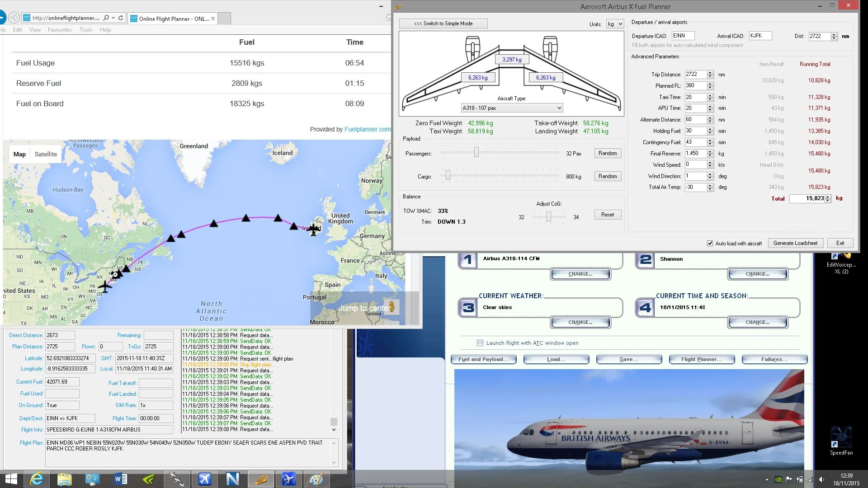Click the Flight Planner button in FSX
This screenshot has width=868, height=488.
pos(701,359)
